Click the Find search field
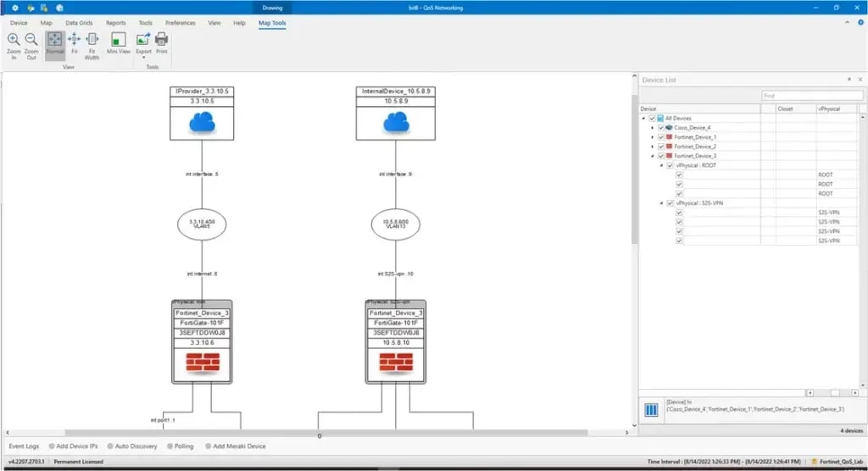The height and width of the screenshot is (471, 868). click(812, 96)
